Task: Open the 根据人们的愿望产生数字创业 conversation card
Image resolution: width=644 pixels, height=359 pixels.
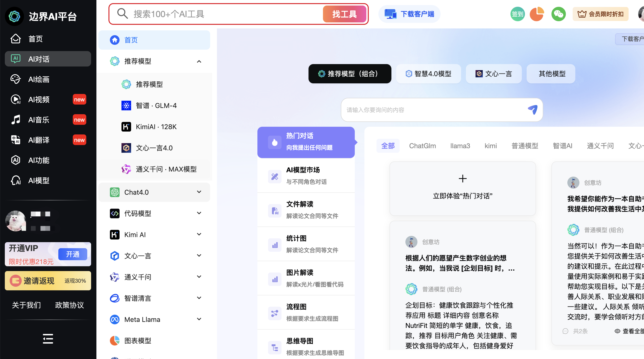Action: (463, 286)
